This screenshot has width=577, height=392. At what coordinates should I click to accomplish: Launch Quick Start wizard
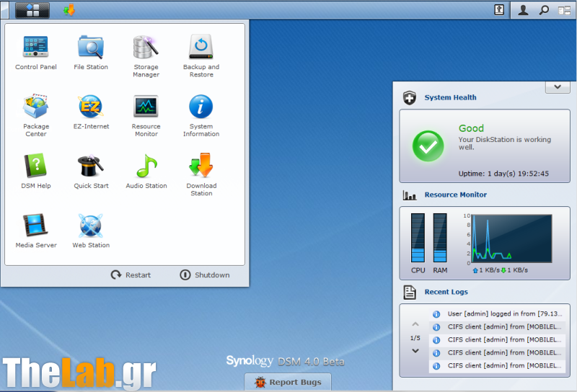(91, 171)
